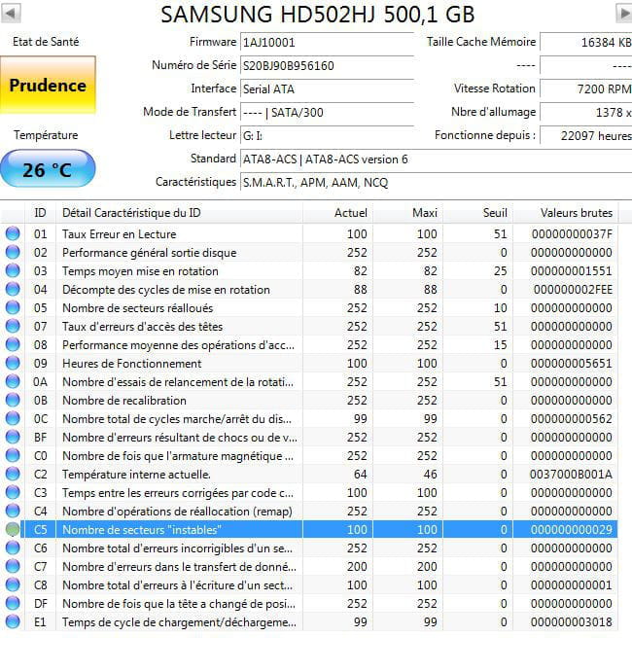Click the Interface field Serial ATA
632x672 pixels.
(x=327, y=89)
